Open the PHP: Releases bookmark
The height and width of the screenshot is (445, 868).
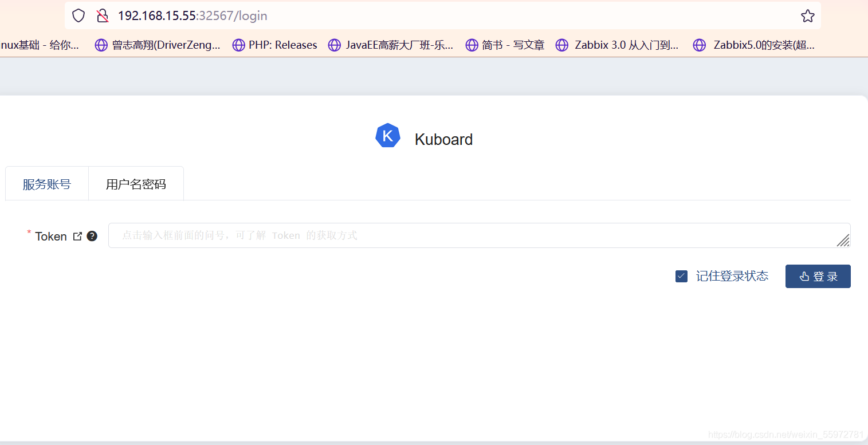coord(275,45)
